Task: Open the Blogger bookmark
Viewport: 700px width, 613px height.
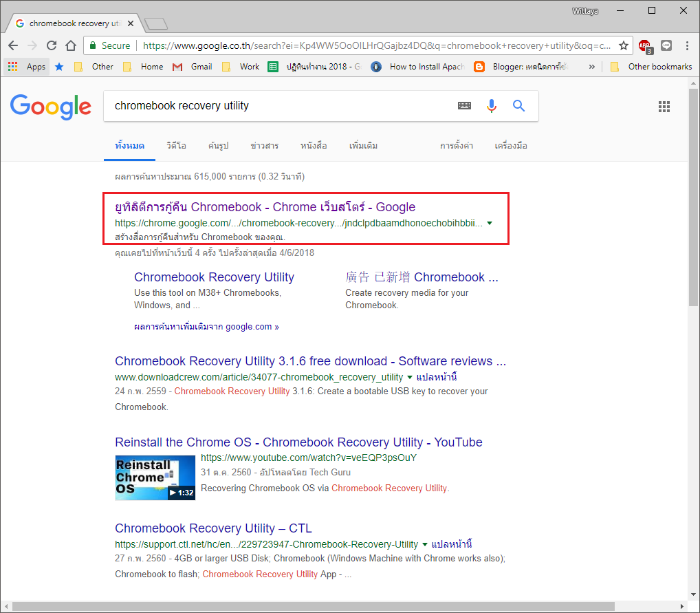Action: click(521, 67)
